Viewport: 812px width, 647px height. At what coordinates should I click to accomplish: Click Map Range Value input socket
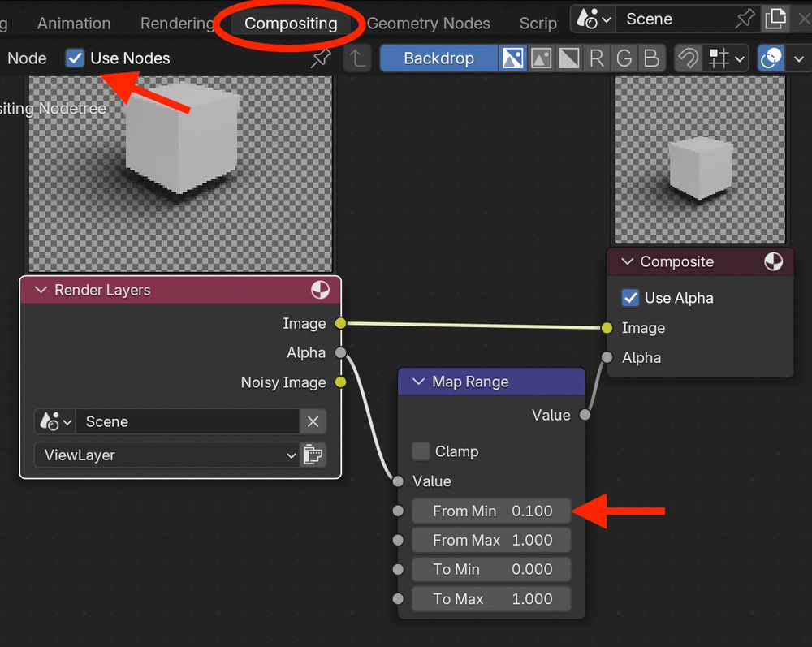(x=398, y=481)
